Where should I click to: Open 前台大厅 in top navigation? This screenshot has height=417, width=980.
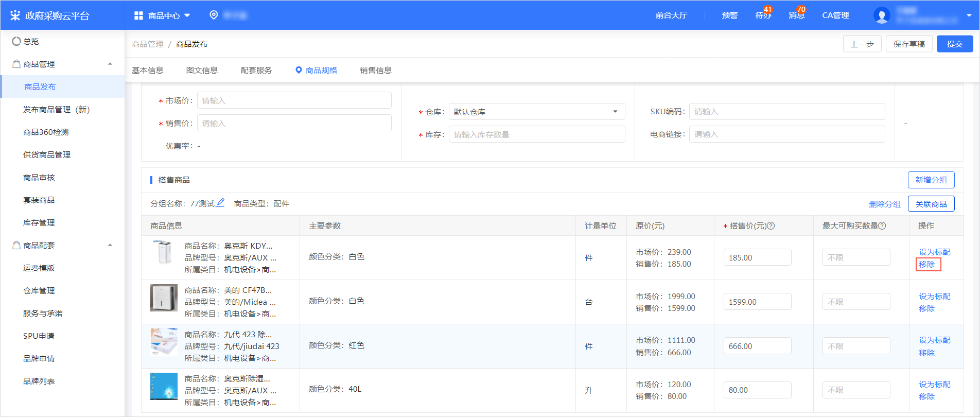click(x=672, y=15)
